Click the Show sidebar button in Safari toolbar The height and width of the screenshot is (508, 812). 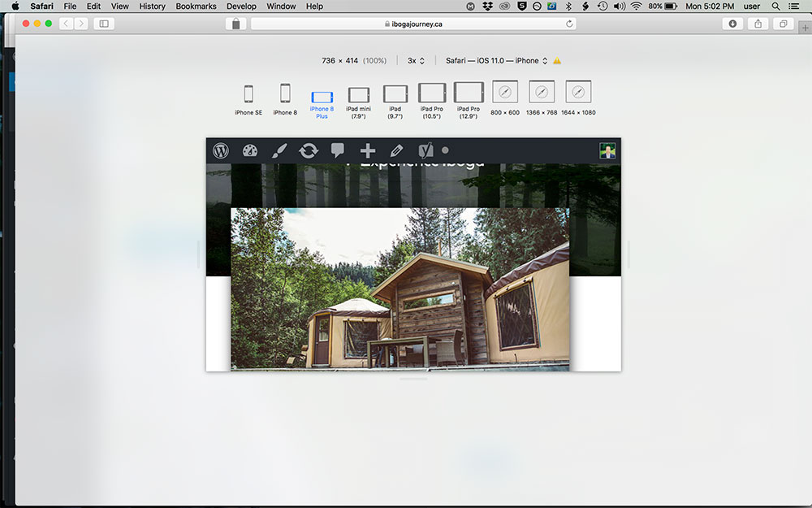click(x=104, y=24)
